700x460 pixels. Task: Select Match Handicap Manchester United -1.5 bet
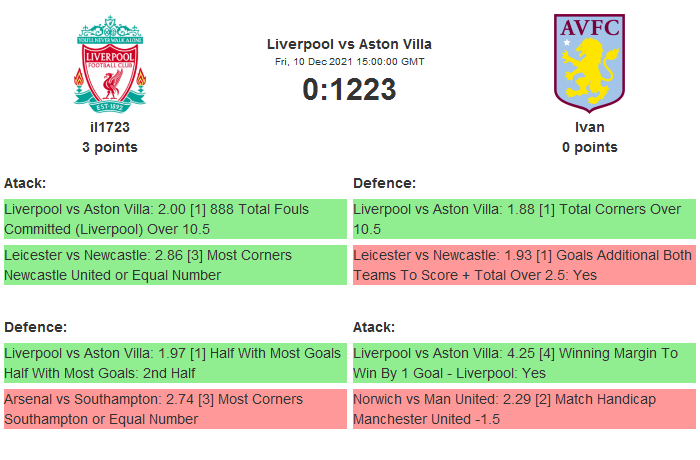pyautogui.click(x=523, y=409)
